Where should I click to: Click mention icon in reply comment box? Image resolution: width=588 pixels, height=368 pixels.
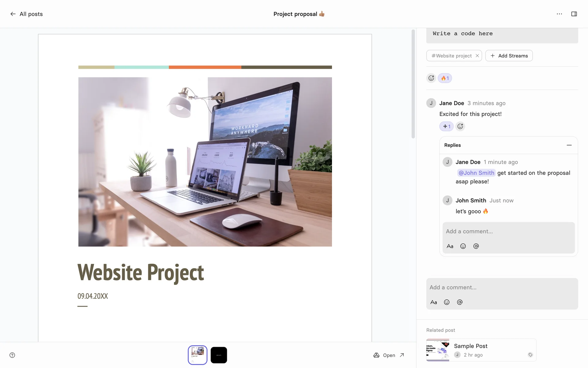[476, 246]
